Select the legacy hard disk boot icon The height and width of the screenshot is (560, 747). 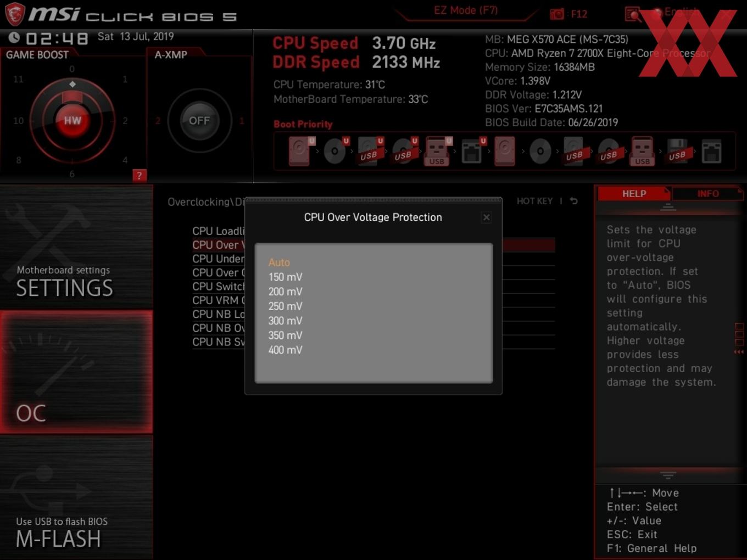pos(504,151)
